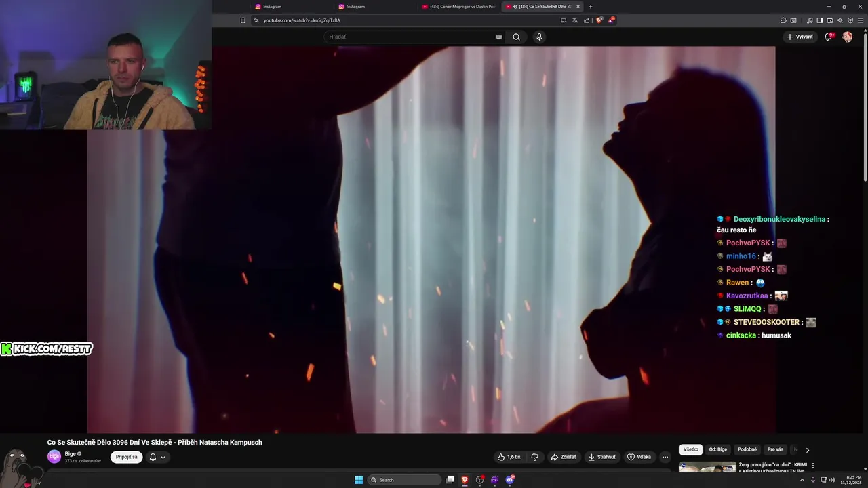Image resolution: width=868 pixels, height=488 pixels.
Task: Close the Co Se Skutečně Dělo tab
Action: (x=578, y=7)
